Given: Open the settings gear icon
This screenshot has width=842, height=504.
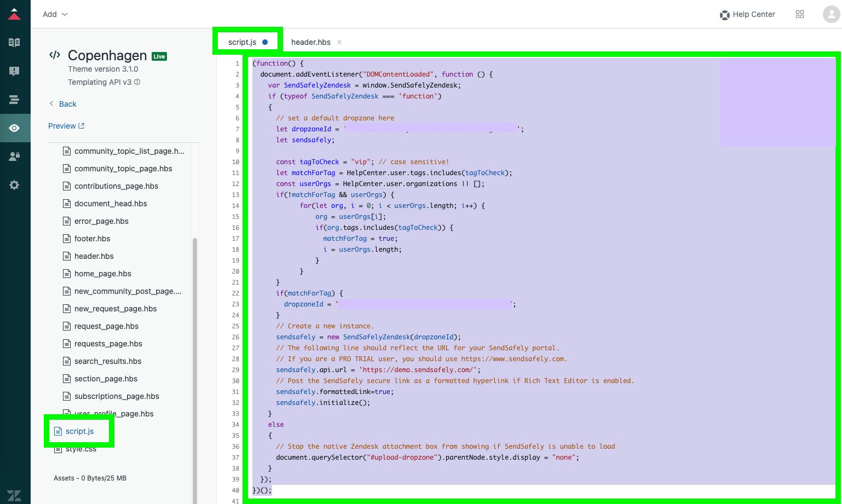Looking at the screenshot, I should point(14,185).
